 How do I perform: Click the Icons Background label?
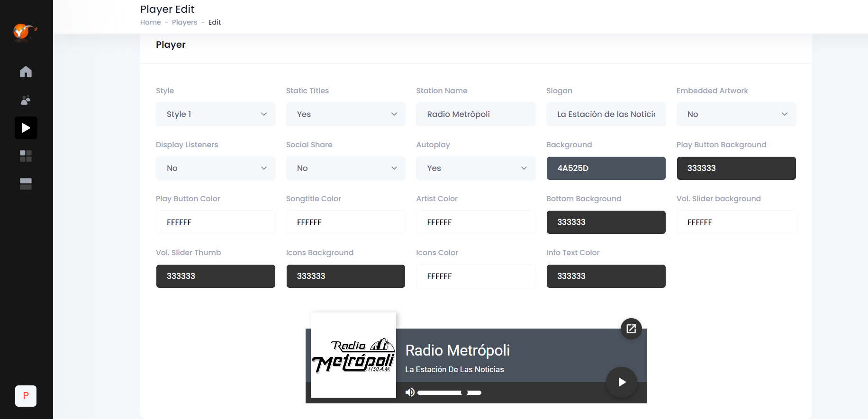(x=320, y=252)
